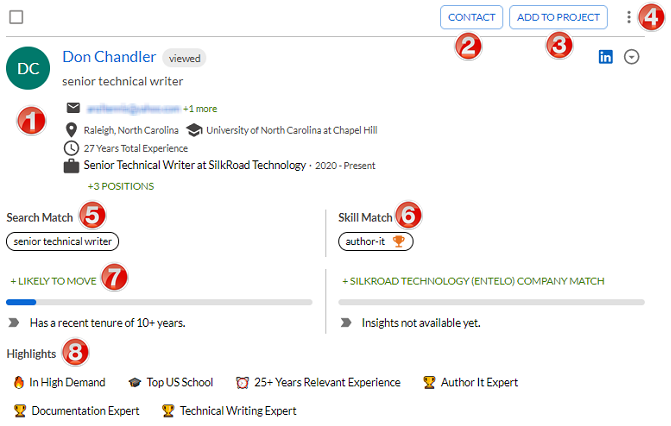Click the trophy icon in author-it tag
Viewport: 671px width, 426px height.
[398, 241]
